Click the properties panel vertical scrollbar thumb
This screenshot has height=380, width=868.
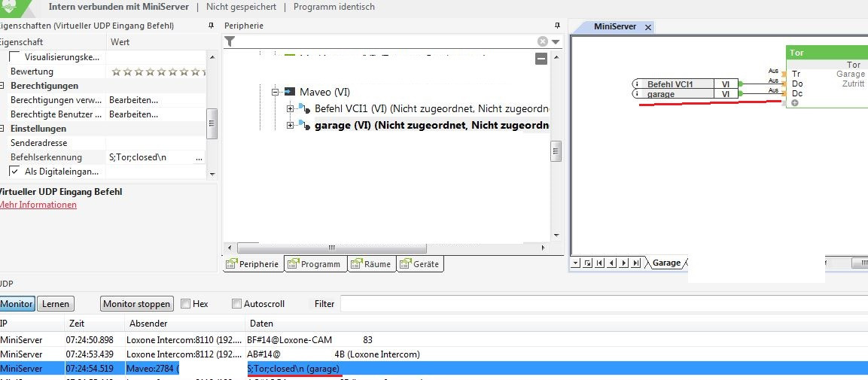pos(212,124)
